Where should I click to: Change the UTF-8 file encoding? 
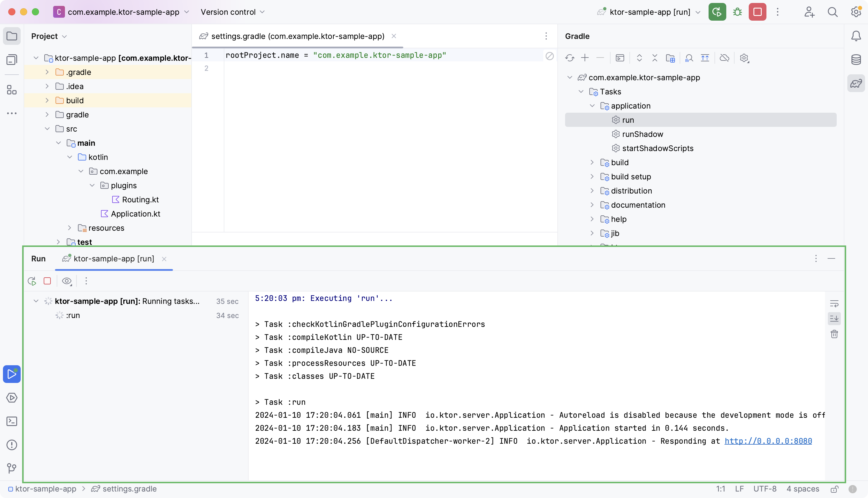[765, 489]
